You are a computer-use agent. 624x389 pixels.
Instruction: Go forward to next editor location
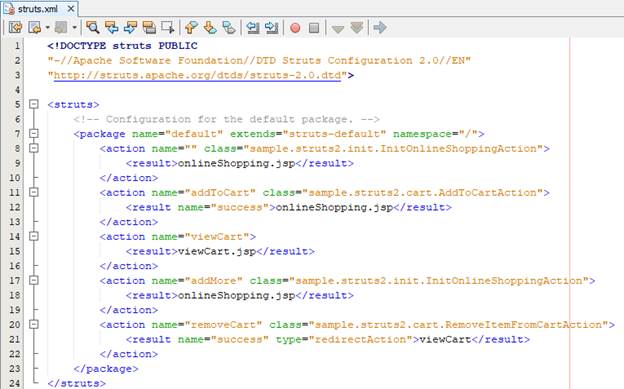pos(61,27)
